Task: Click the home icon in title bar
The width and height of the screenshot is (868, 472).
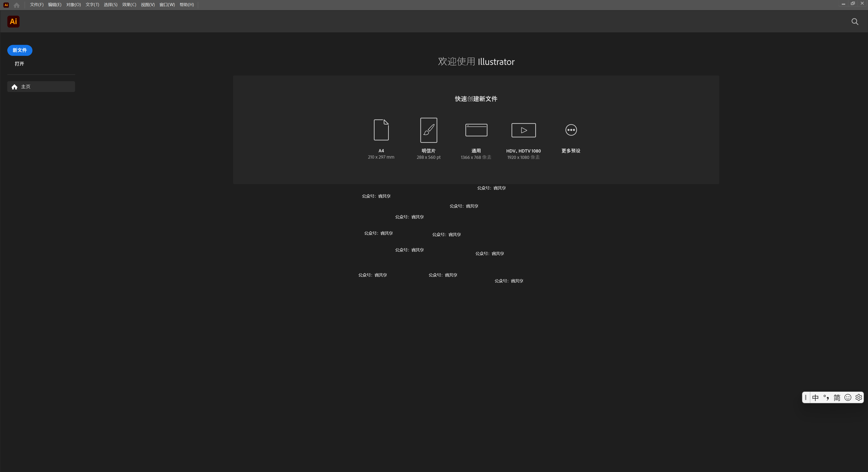Action: coord(17,5)
